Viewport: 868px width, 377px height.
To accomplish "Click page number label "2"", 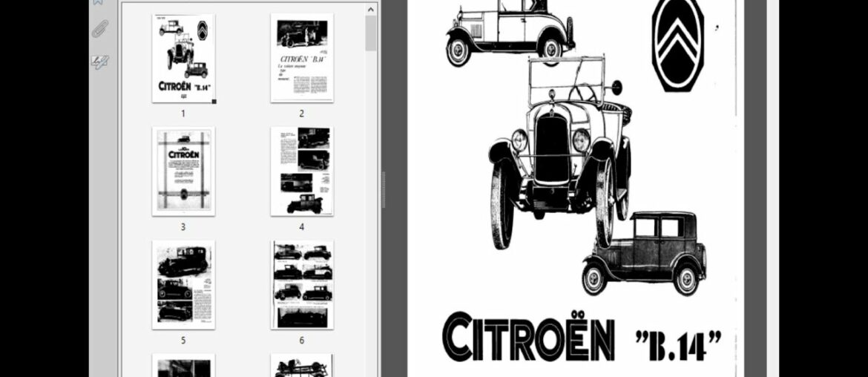I will tap(302, 114).
